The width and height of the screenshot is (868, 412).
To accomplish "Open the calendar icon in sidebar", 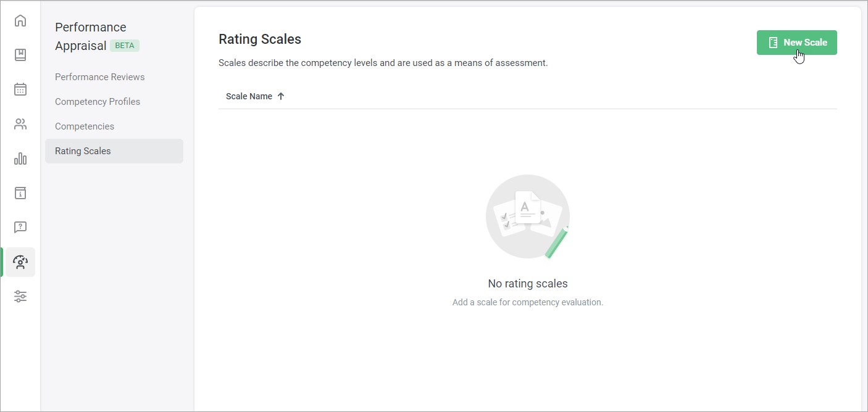I will 20,89.
